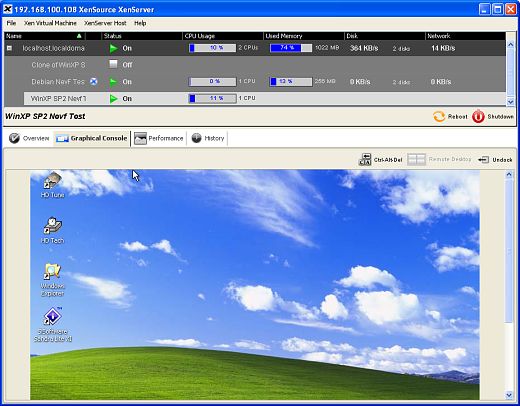
Task: Click the Debian memory usage bar
Action: (291, 82)
